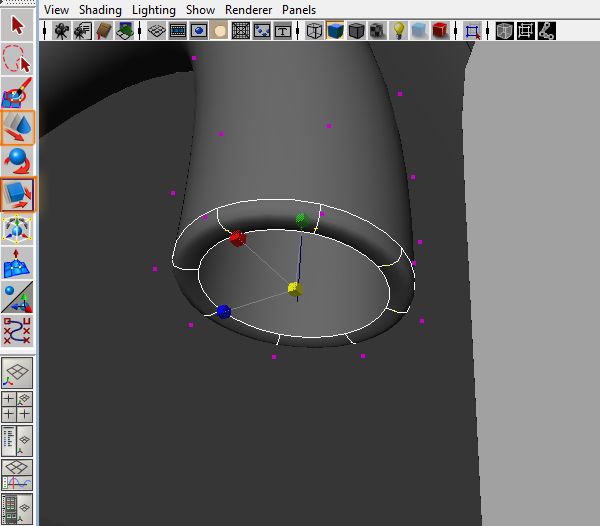The height and width of the screenshot is (526, 600).
Task: Activate the Lasso selection tool
Action: pyautogui.click(x=17, y=59)
